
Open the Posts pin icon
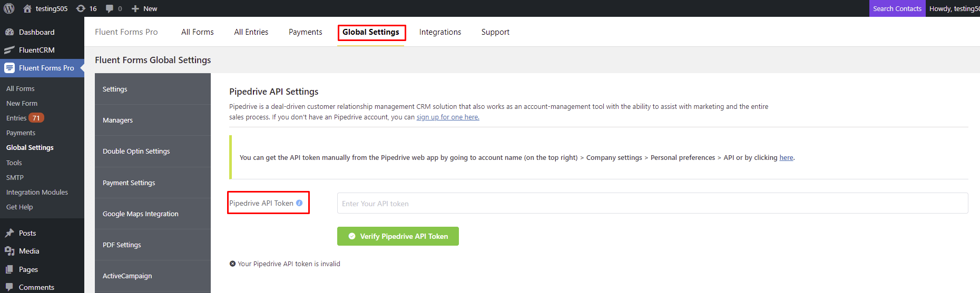9,233
